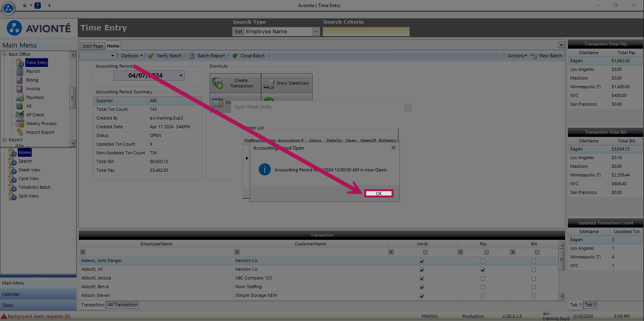
Task: Open the Search Type Employee Name dropdown
Action: [x=316, y=32]
